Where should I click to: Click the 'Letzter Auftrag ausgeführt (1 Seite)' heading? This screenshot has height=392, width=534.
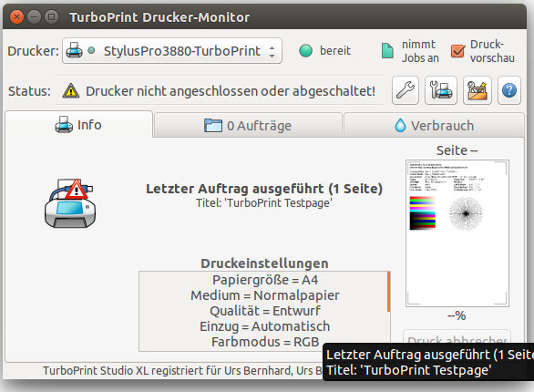(x=264, y=189)
